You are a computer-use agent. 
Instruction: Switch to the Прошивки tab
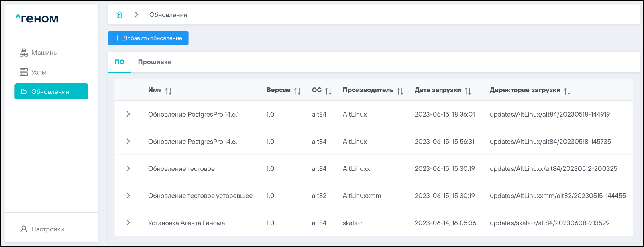tap(155, 62)
